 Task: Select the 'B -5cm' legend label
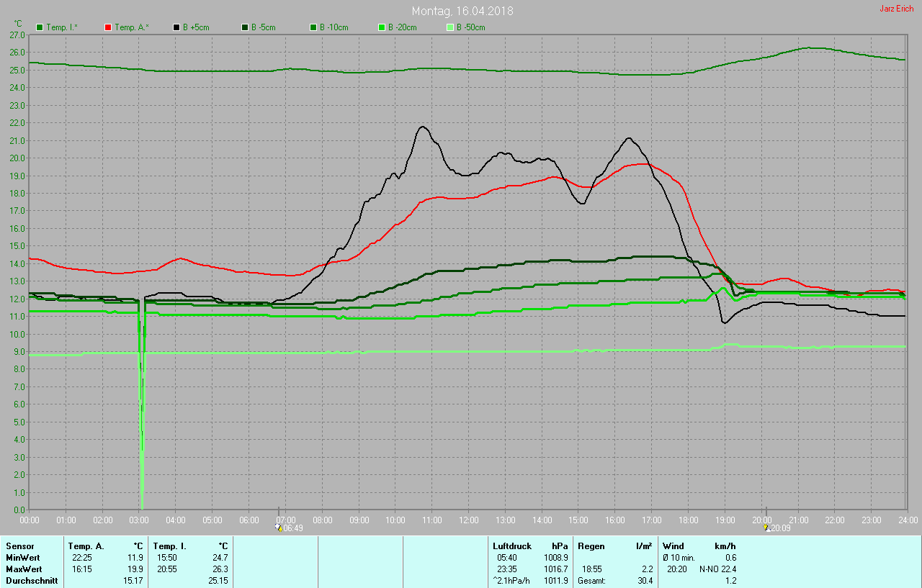(264, 27)
